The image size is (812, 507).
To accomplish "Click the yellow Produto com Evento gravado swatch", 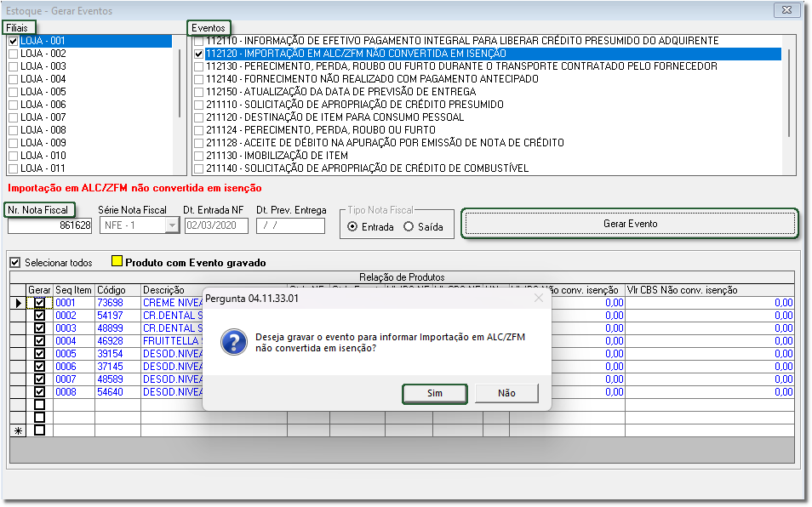I will point(117,261).
